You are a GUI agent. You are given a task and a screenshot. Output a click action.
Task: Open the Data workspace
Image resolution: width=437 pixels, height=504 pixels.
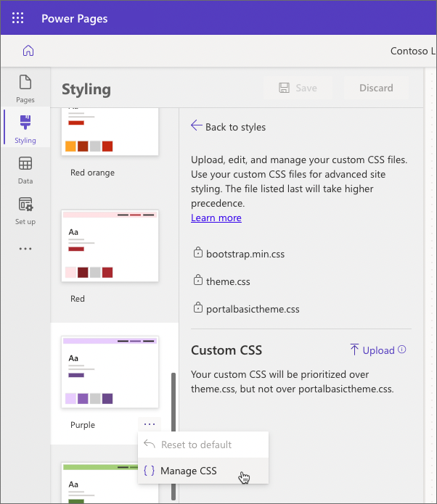(x=25, y=170)
